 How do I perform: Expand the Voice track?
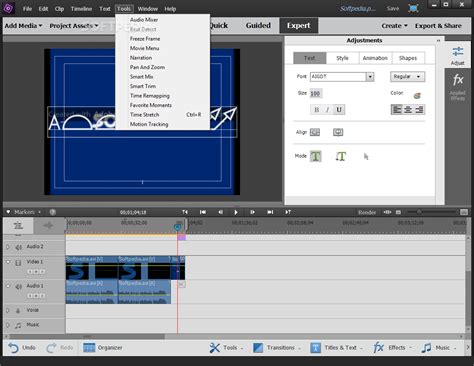tap(8, 310)
